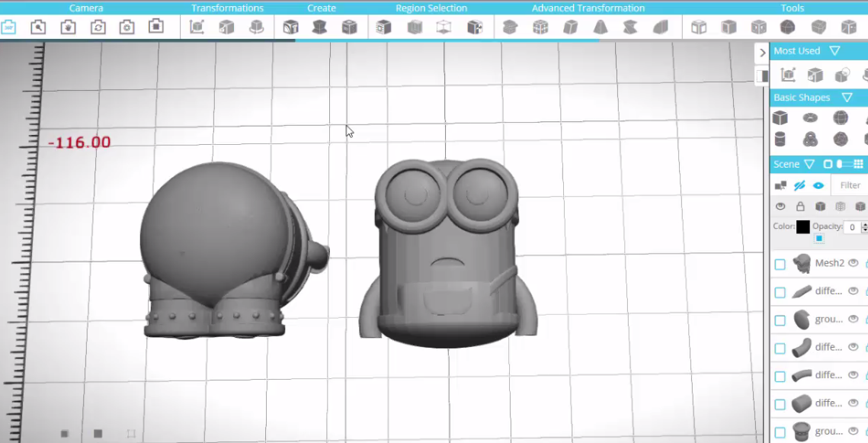Click the blue eye filter icon in Scene
This screenshot has height=443, width=868.
tap(818, 185)
